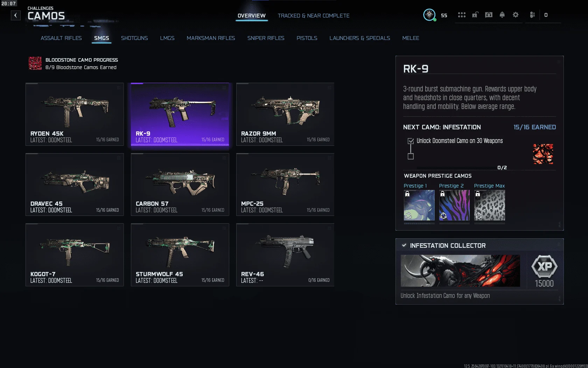Click Unlock Infestation Camo for any Weapon text

pyautogui.click(x=445, y=296)
